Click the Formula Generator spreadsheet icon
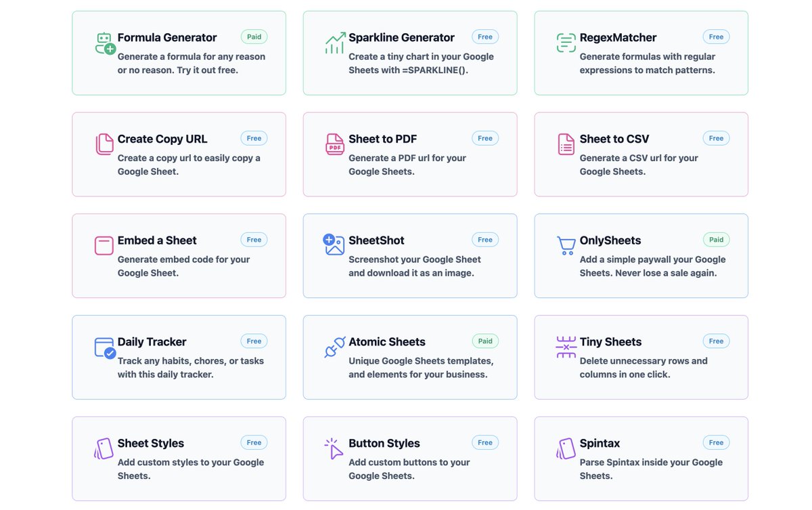The width and height of the screenshot is (812, 510). [104, 42]
